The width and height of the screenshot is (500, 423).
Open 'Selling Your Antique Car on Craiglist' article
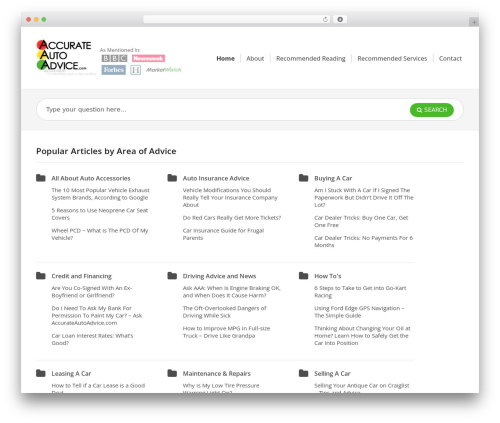[x=362, y=387]
